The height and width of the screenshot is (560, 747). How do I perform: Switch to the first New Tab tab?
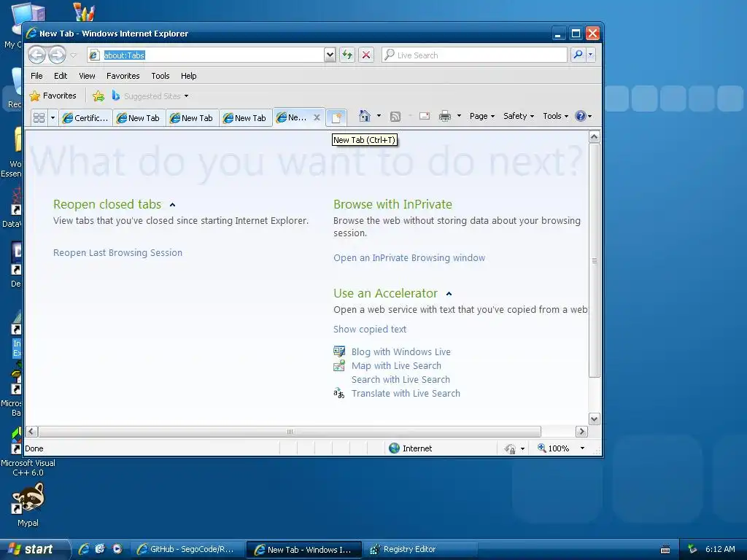[x=139, y=118]
